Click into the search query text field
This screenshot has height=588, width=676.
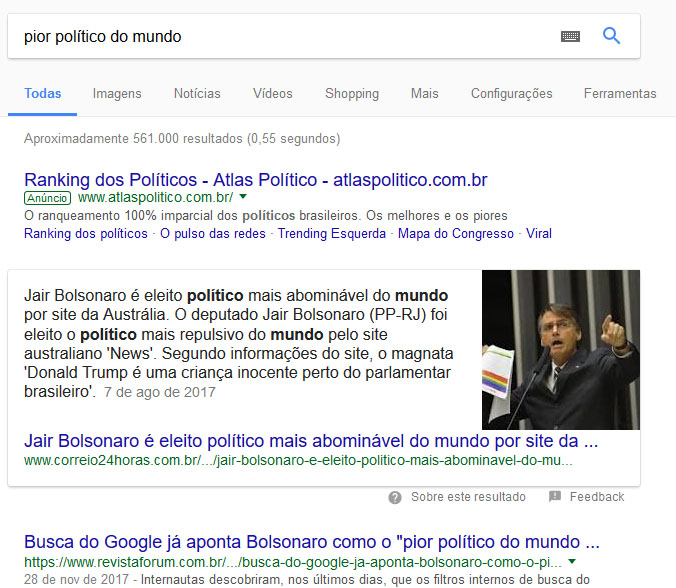point(280,36)
